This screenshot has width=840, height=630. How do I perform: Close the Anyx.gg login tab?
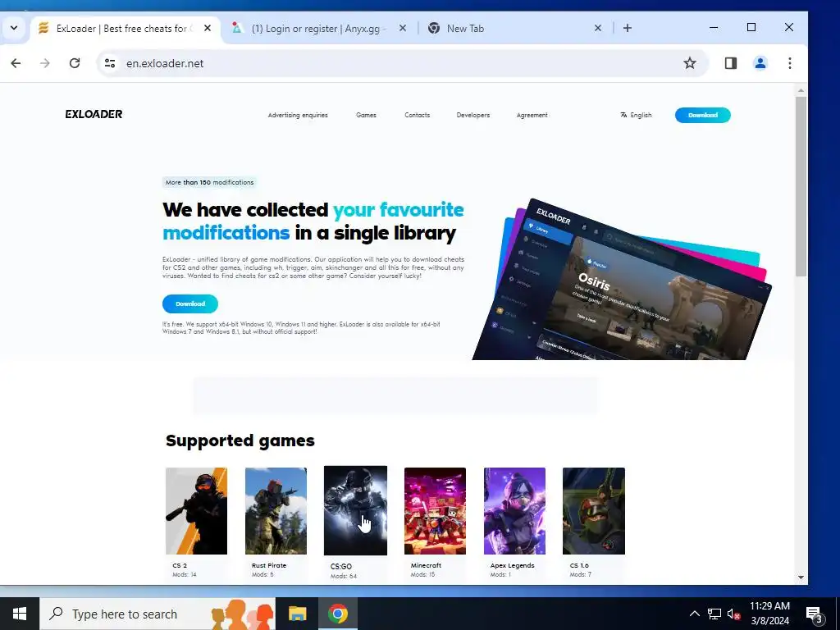pyautogui.click(x=403, y=28)
